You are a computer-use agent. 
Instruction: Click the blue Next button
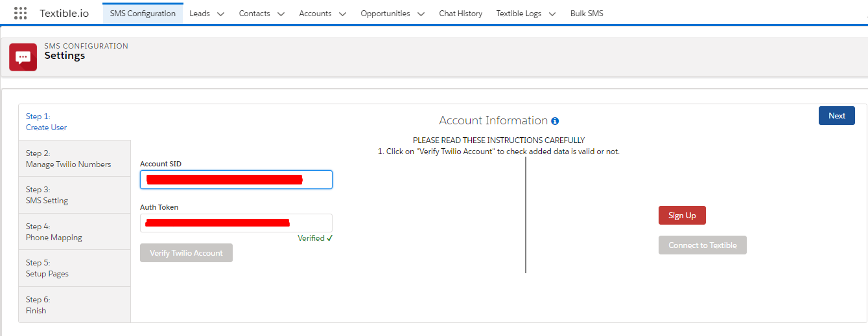click(837, 115)
